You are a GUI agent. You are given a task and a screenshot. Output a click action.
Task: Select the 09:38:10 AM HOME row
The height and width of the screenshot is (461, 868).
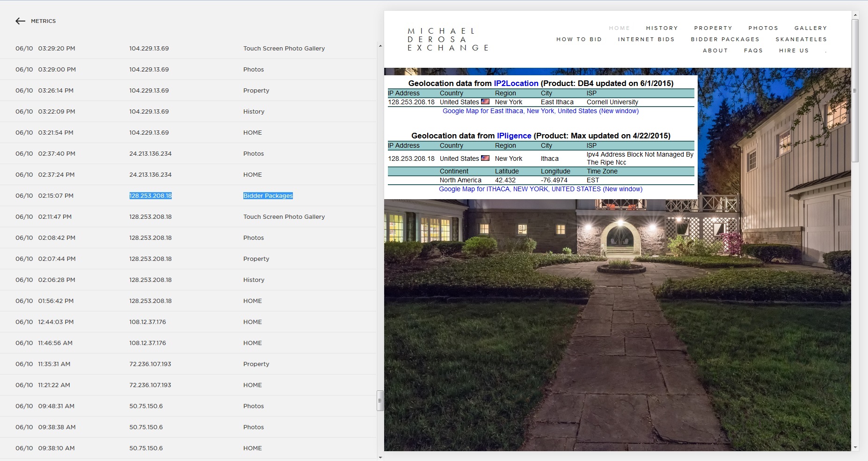tap(188, 448)
